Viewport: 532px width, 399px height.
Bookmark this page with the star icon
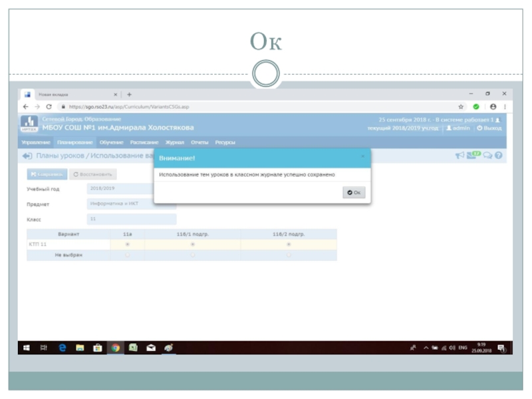[x=461, y=106]
